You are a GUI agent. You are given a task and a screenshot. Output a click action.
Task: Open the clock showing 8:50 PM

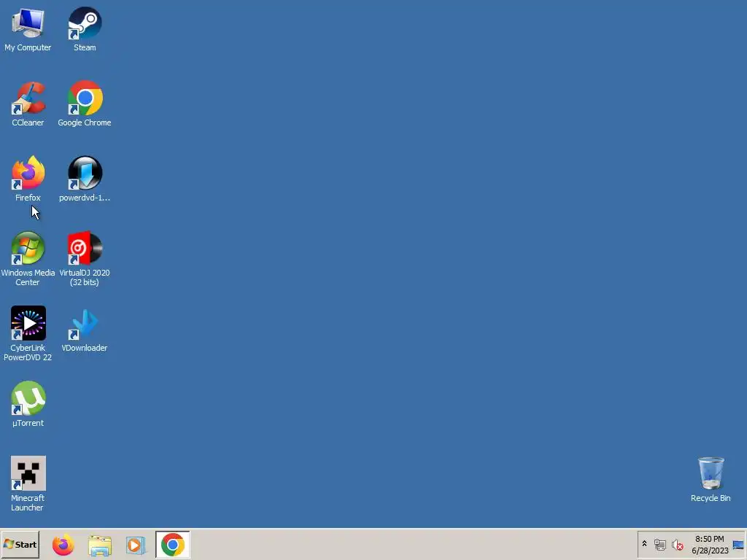pyautogui.click(x=710, y=545)
